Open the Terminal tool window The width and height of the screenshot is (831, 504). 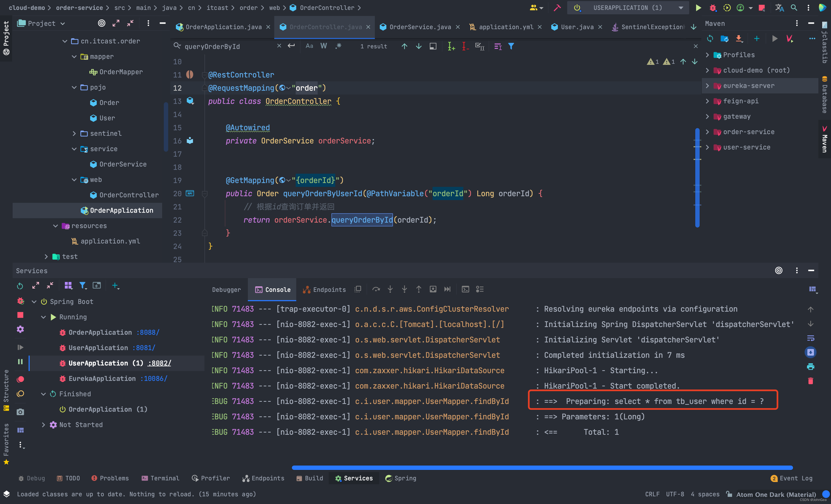tap(160, 478)
